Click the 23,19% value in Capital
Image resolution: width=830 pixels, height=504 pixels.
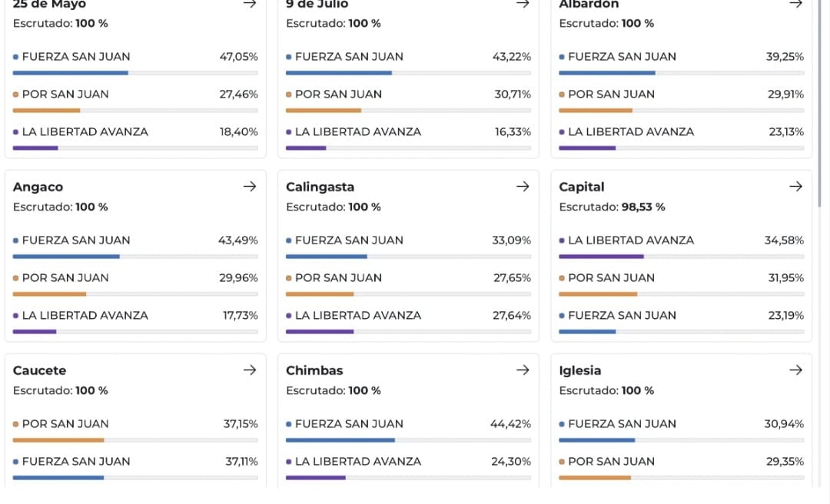786,316
